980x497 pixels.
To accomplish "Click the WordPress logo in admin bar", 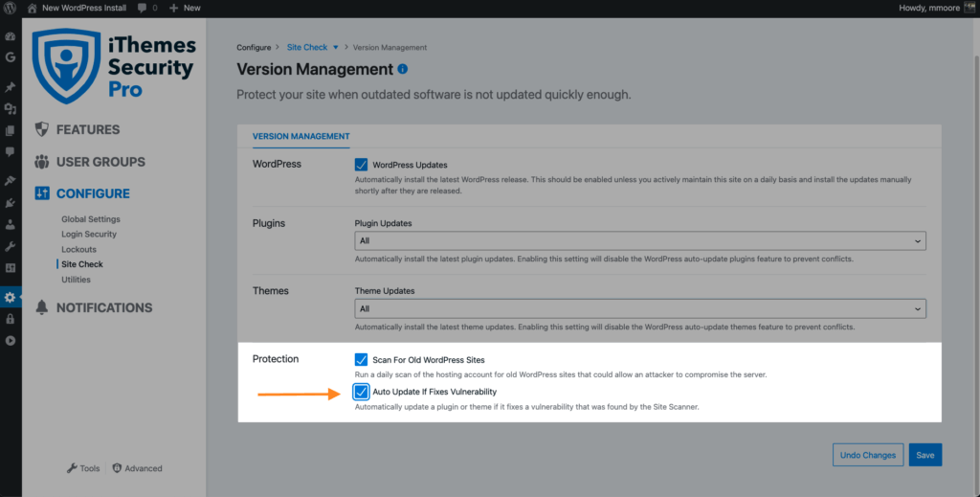I will coord(11,8).
